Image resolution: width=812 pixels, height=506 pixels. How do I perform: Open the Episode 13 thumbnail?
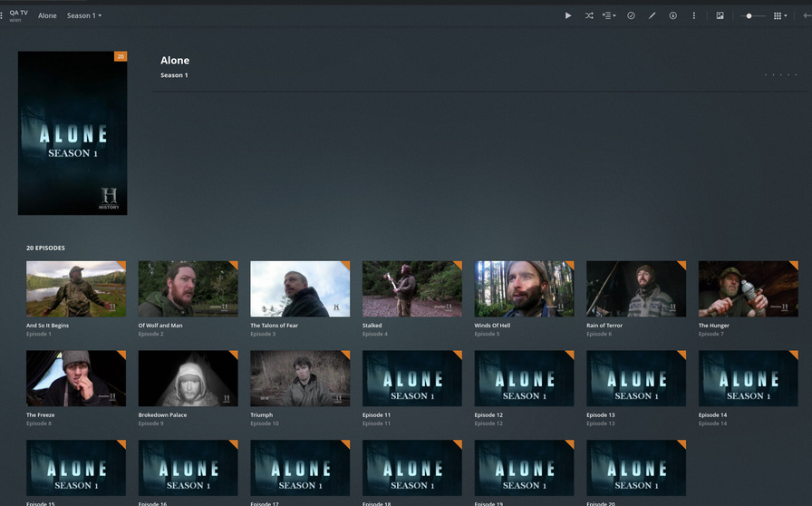[x=636, y=378]
